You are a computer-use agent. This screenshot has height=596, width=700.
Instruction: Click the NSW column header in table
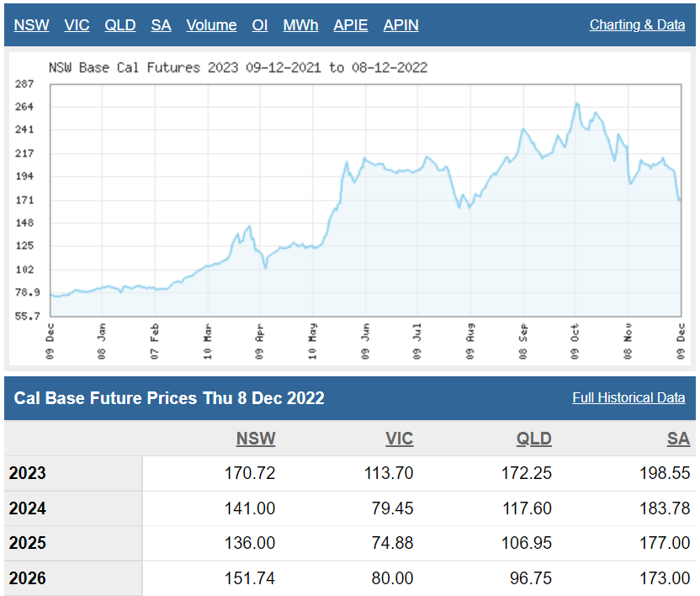[256, 439]
